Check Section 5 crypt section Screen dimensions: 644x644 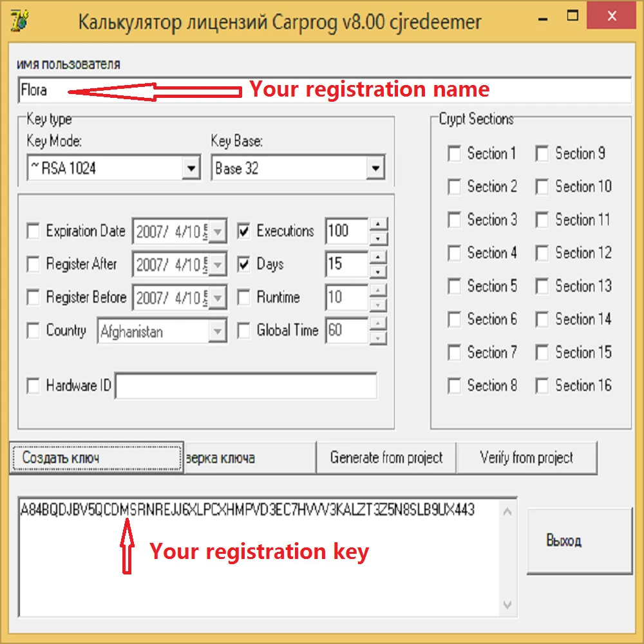pos(454,287)
